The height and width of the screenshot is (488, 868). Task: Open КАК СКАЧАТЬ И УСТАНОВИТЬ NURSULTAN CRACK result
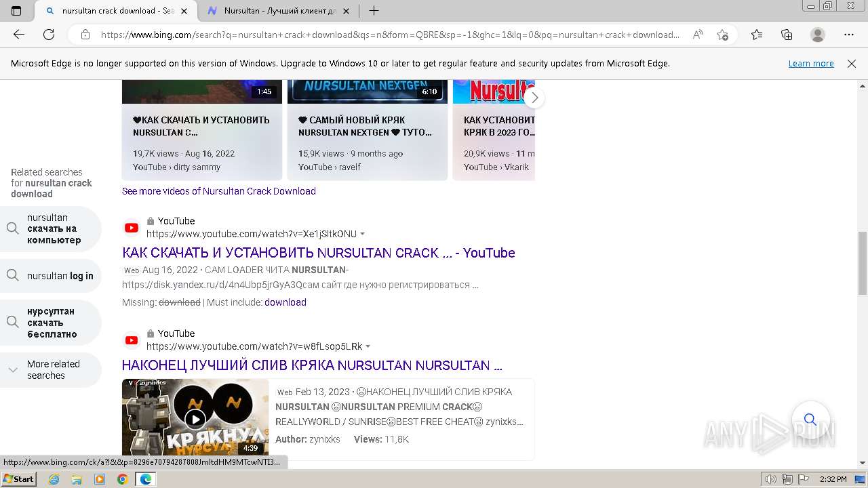coord(319,253)
